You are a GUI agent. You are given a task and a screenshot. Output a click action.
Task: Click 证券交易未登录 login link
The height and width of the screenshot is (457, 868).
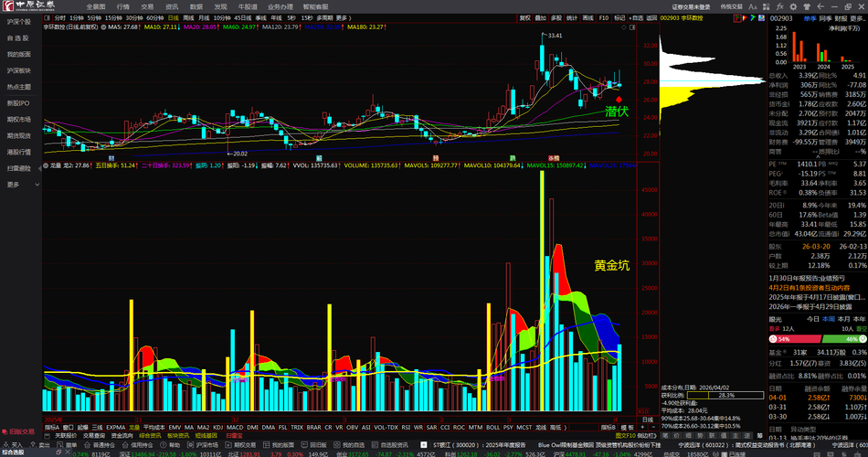point(692,6)
